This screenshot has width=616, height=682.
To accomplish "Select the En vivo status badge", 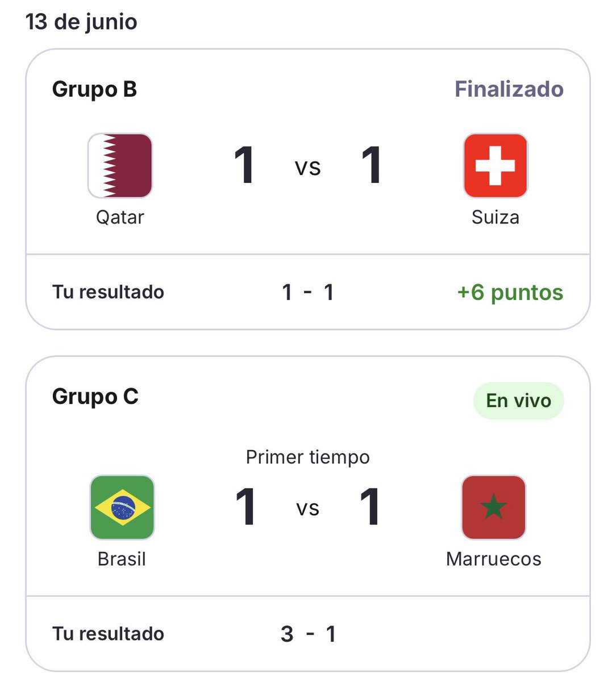I will [x=518, y=401].
